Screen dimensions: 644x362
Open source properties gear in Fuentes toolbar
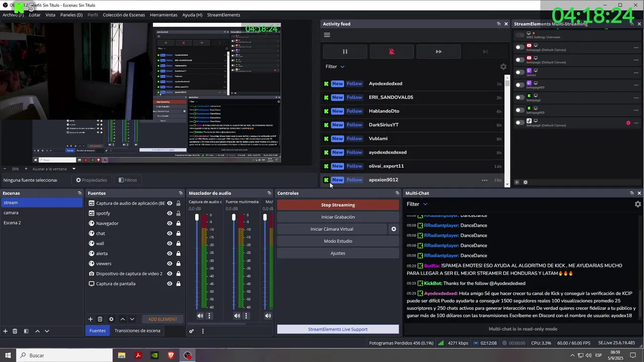(111, 319)
